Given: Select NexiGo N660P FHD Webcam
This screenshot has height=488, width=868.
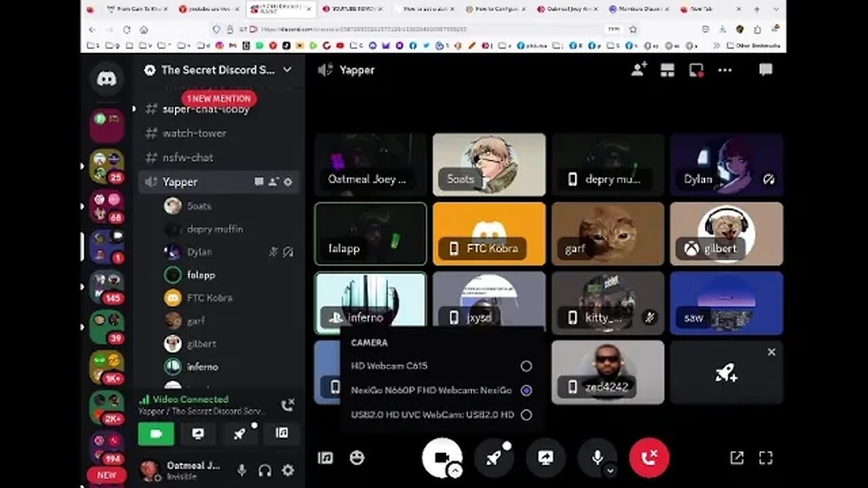Looking at the screenshot, I should click(x=441, y=390).
